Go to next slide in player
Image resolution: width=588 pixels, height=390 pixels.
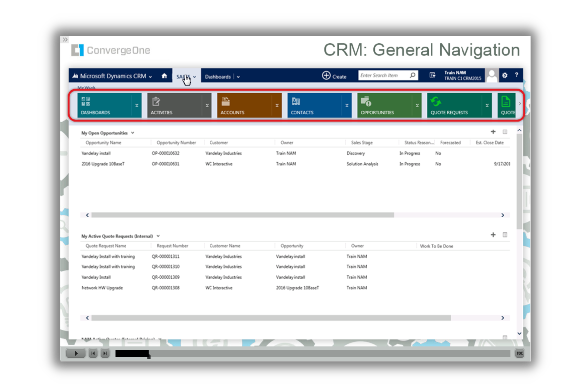(x=105, y=353)
